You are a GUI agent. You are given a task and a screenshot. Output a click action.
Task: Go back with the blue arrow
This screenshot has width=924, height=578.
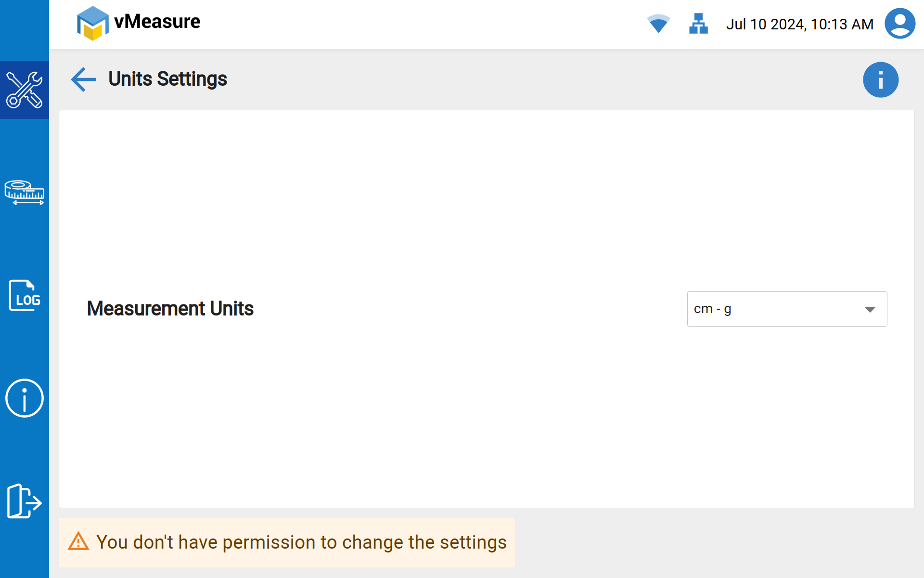click(83, 79)
